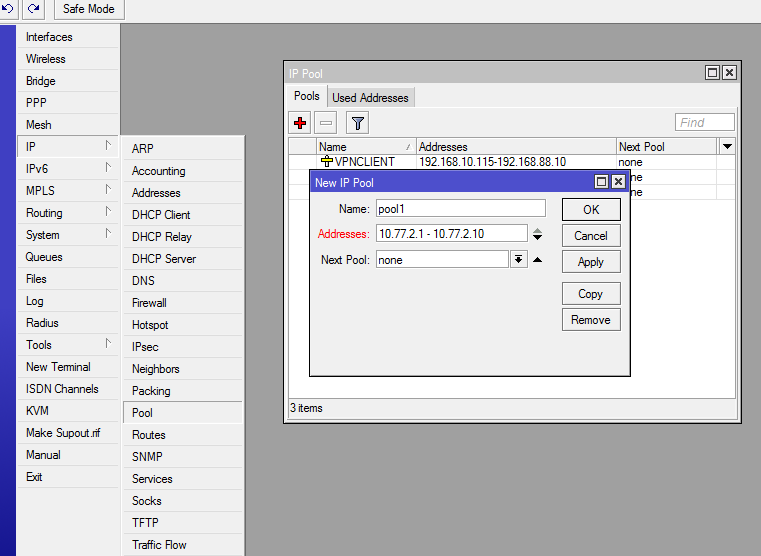Open the filter funnel icon in IP Pool

tap(358, 123)
